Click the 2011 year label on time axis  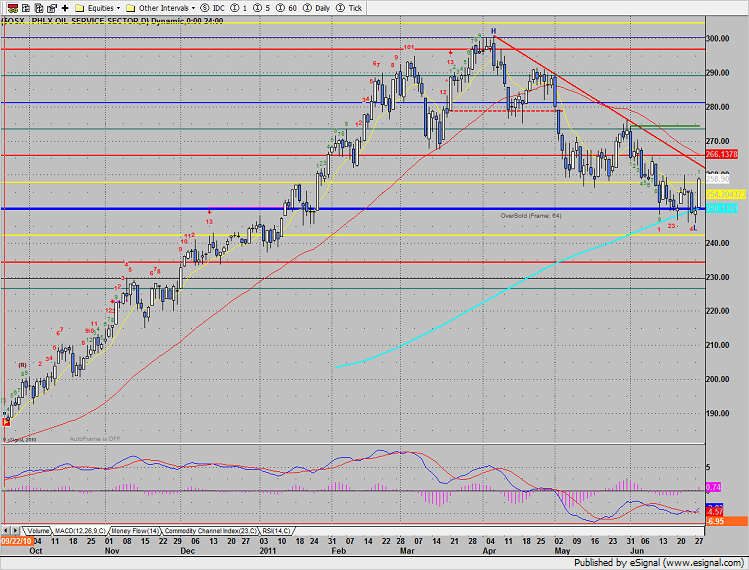tap(268, 551)
